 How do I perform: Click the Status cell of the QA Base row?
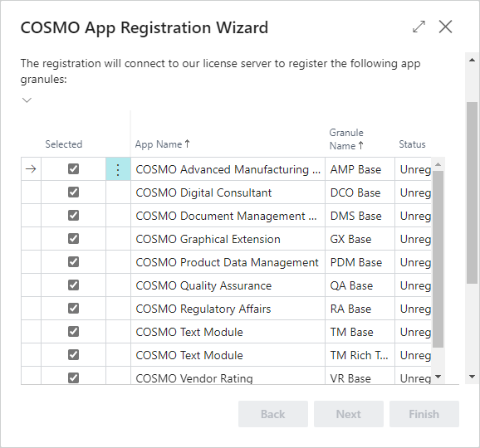coord(414,285)
